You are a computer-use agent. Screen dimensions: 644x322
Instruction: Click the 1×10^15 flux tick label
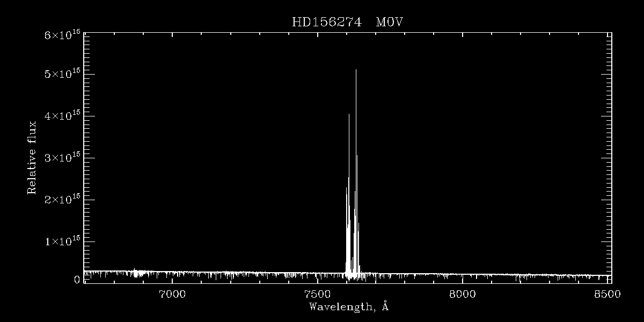click(x=62, y=240)
